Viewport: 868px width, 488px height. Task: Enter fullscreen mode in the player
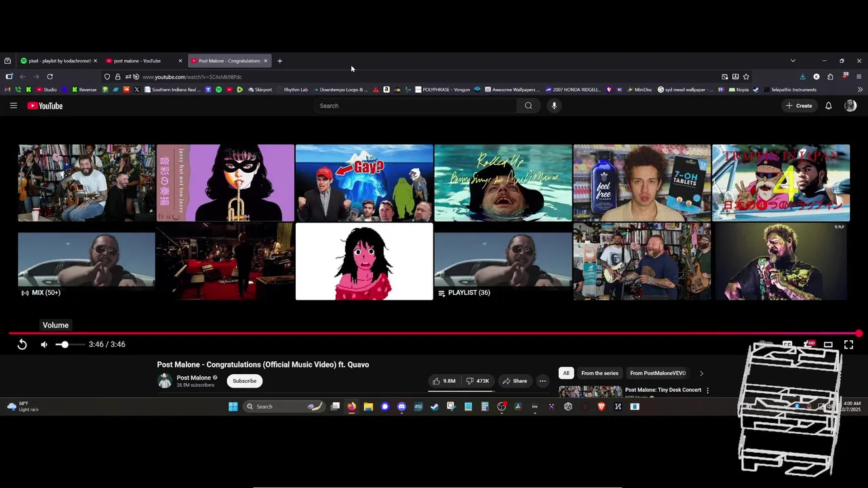pos(848,344)
